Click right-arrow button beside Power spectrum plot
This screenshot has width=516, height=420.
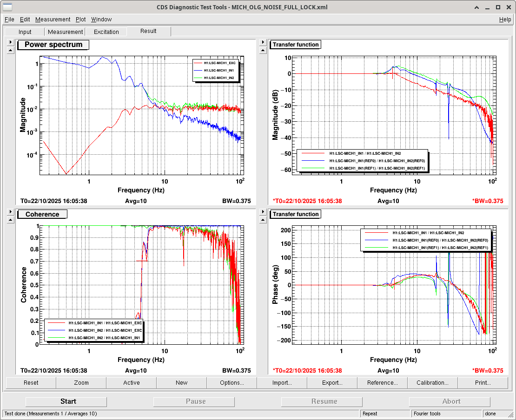coord(11,42)
